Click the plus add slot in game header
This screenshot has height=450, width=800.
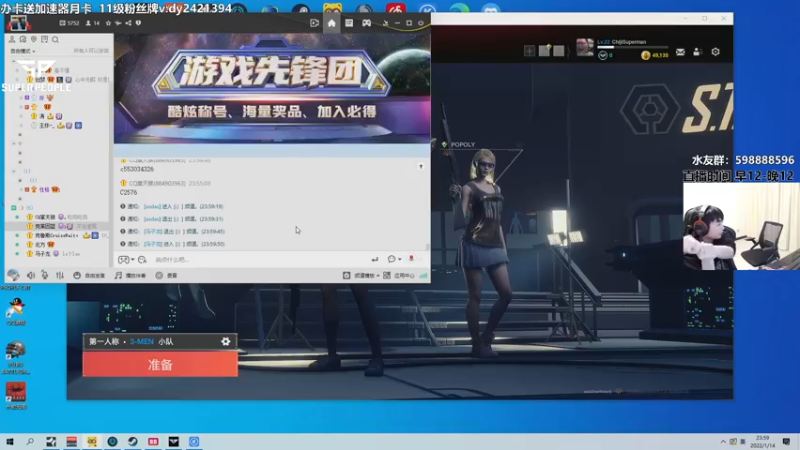click(x=529, y=51)
